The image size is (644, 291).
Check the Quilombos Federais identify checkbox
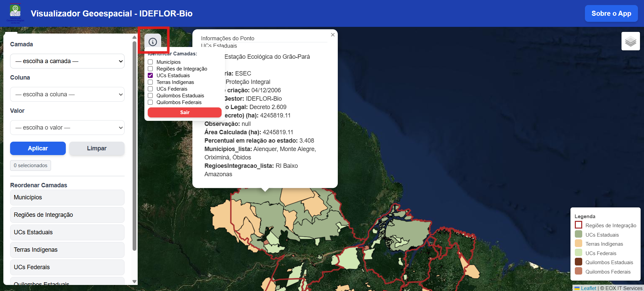point(150,102)
